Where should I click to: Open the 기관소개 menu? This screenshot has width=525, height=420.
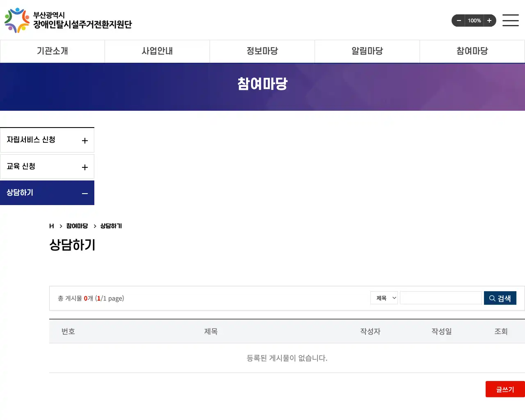(52, 51)
